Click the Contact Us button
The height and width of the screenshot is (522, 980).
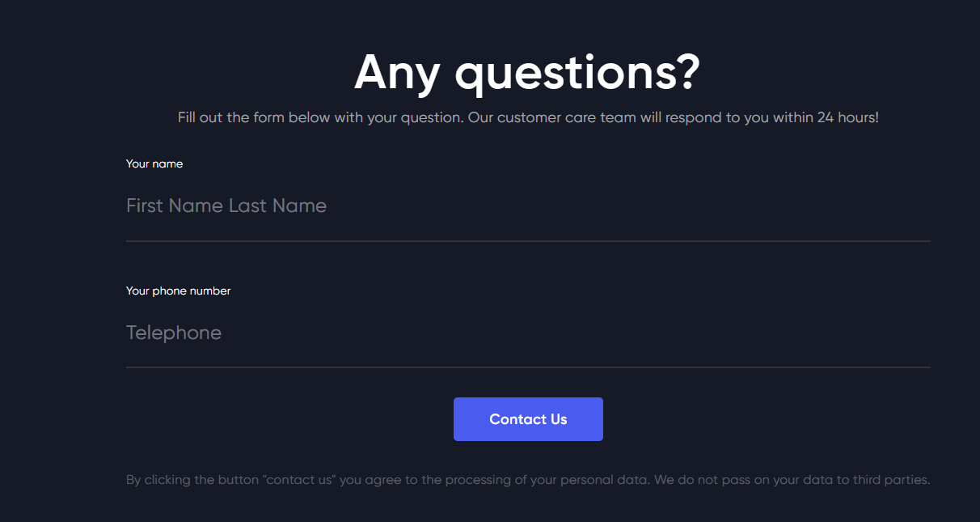(528, 419)
